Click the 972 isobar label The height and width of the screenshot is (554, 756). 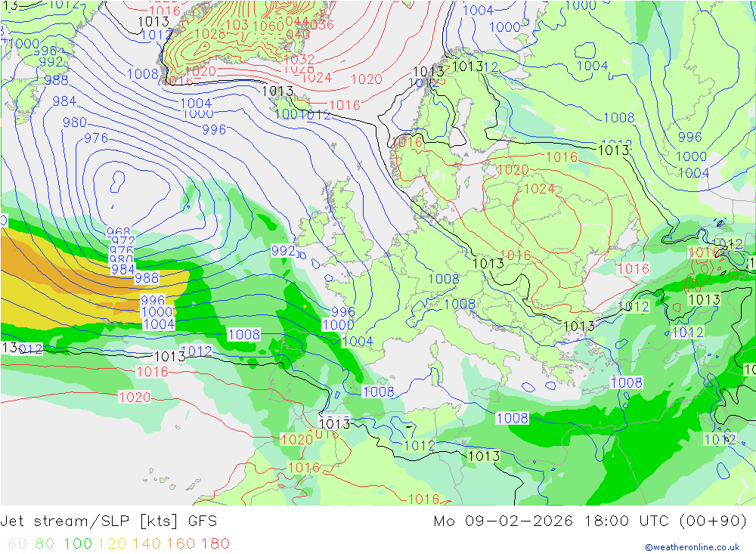tap(123, 240)
